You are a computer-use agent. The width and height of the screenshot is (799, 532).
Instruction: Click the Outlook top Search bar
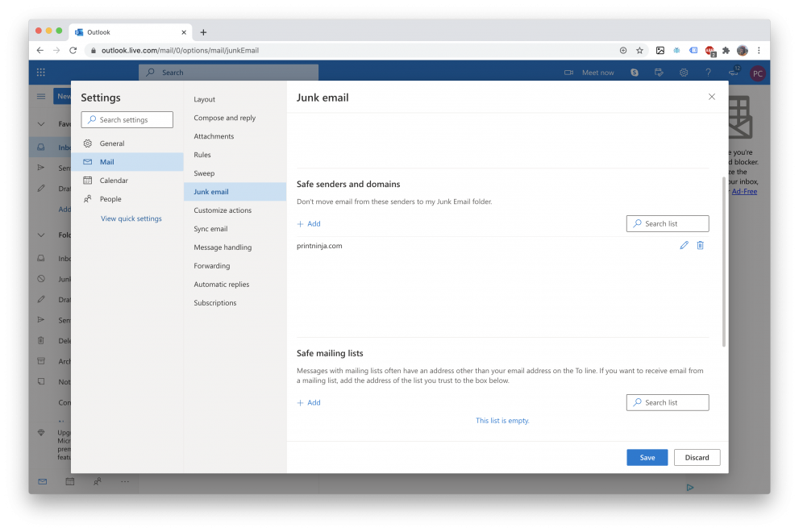point(228,73)
